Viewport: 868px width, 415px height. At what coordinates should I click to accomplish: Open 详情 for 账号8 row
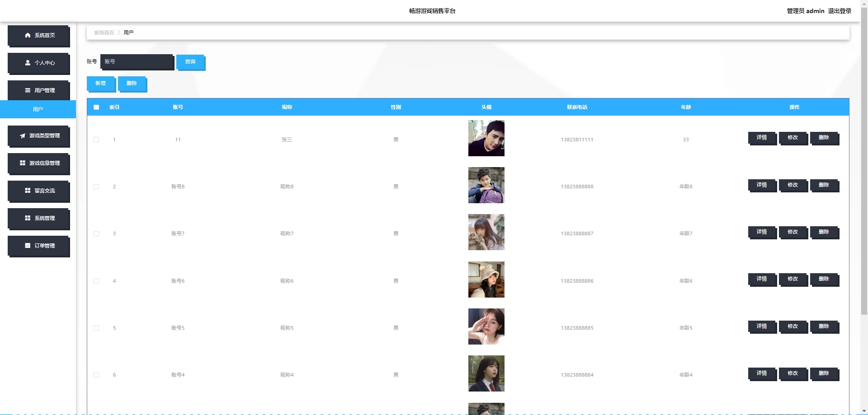[762, 186]
